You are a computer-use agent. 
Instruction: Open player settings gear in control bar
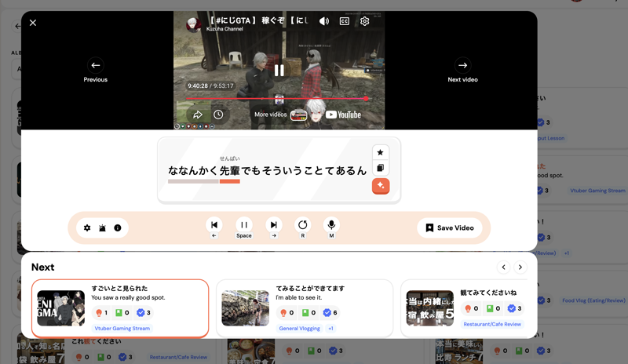[87, 227]
